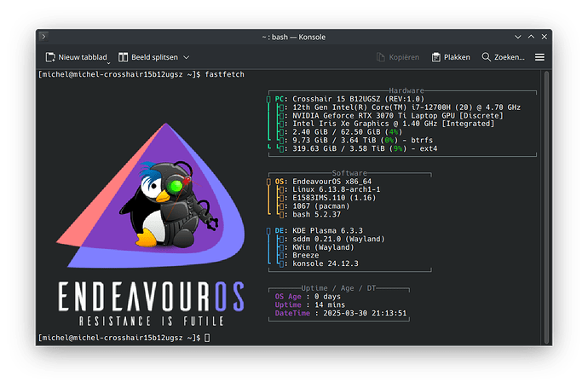
Task: Open the dropdown arrow under Nieuw tabblad
Action: pyautogui.click(x=109, y=63)
